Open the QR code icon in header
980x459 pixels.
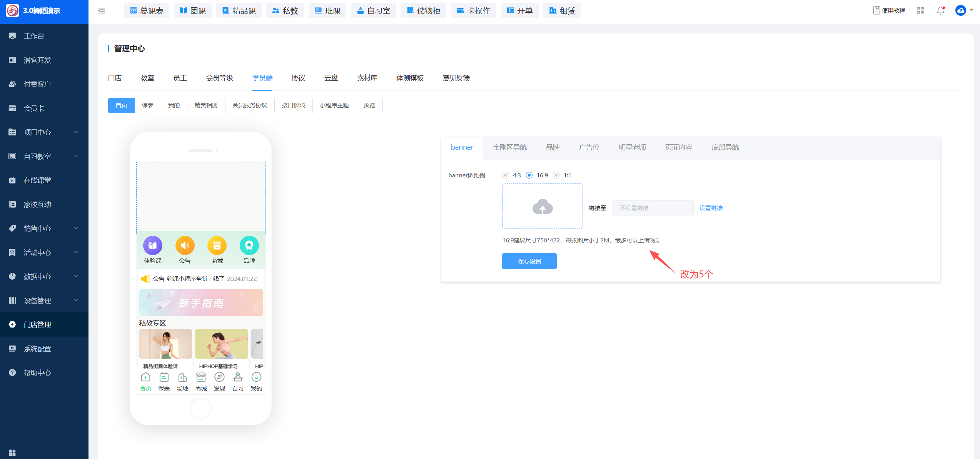click(920, 11)
